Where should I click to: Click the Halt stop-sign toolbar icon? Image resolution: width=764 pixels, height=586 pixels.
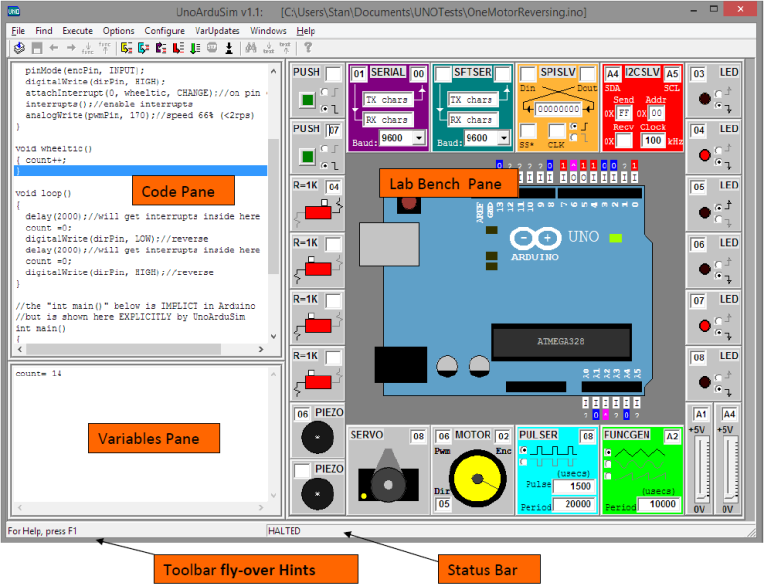[x=212, y=48]
